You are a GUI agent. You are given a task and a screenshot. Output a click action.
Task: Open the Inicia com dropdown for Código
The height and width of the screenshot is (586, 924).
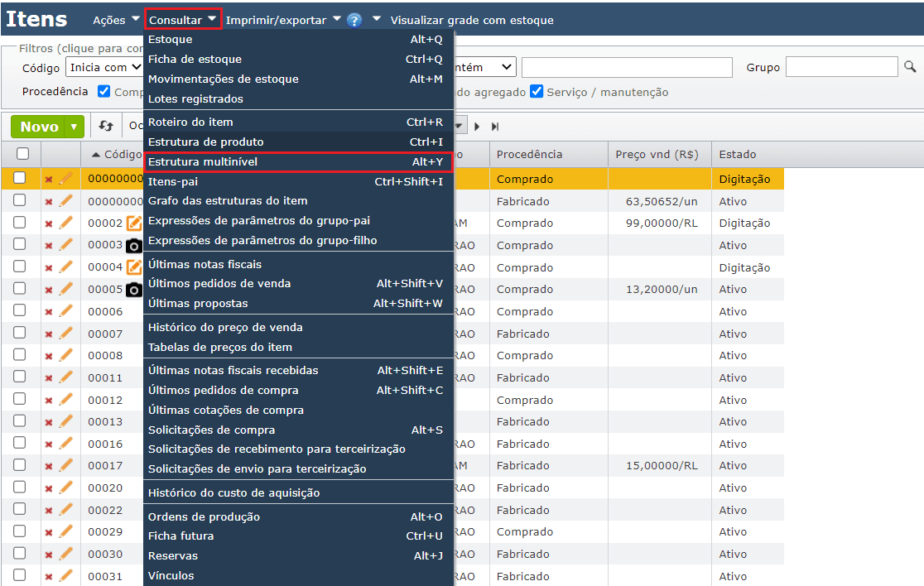point(104,67)
